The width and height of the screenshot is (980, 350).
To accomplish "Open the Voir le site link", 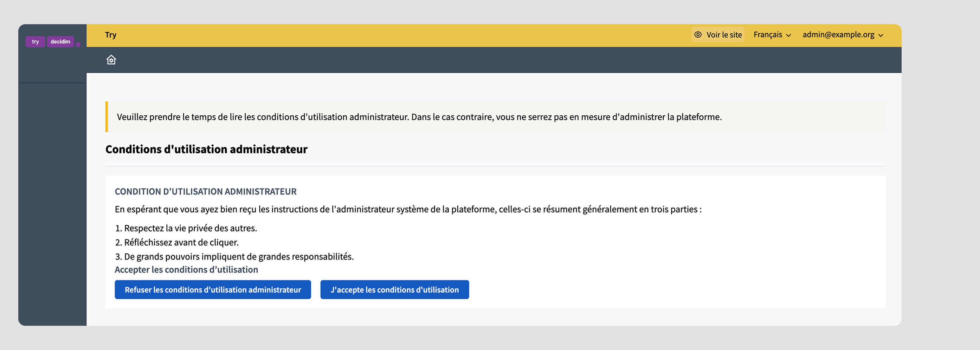I will point(717,35).
